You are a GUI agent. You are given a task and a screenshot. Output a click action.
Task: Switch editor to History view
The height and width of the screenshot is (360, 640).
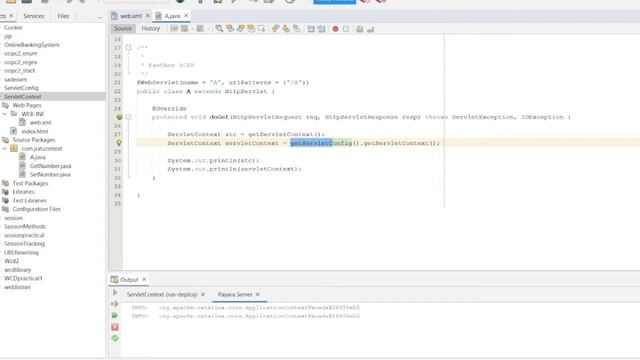point(151,28)
